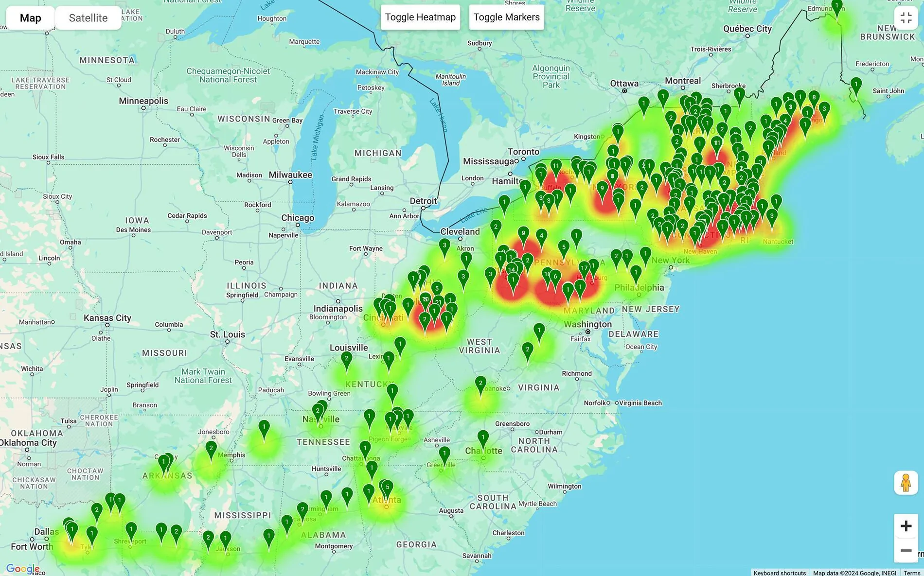The width and height of the screenshot is (924, 576).
Task: Click the Savannah city label
Action: (477, 556)
